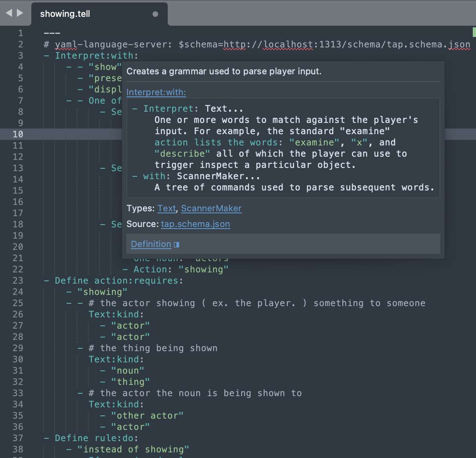Viewport: 476px width, 458px height.
Task: Select line number 23 in the gutter
Action: pos(18,280)
